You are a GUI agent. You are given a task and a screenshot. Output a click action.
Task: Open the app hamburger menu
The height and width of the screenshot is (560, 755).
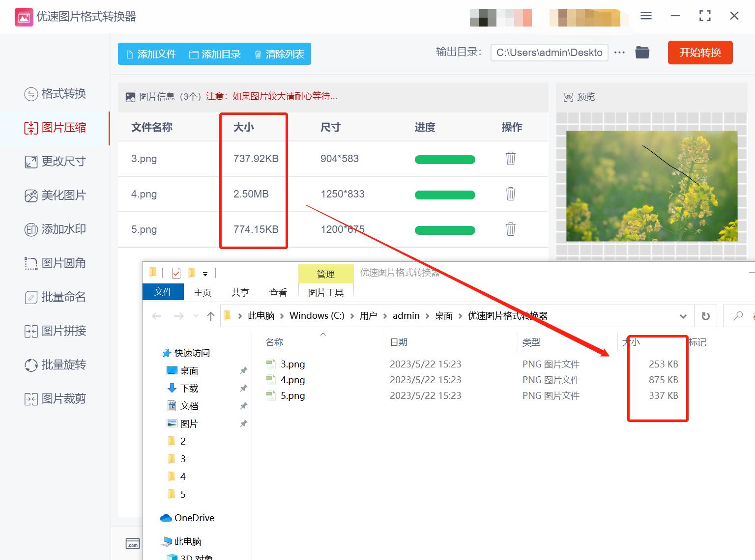[645, 16]
